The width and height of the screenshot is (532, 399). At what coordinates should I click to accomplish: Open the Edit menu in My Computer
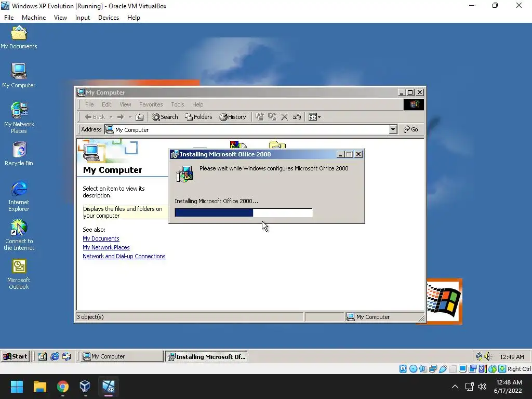click(x=107, y=104)
